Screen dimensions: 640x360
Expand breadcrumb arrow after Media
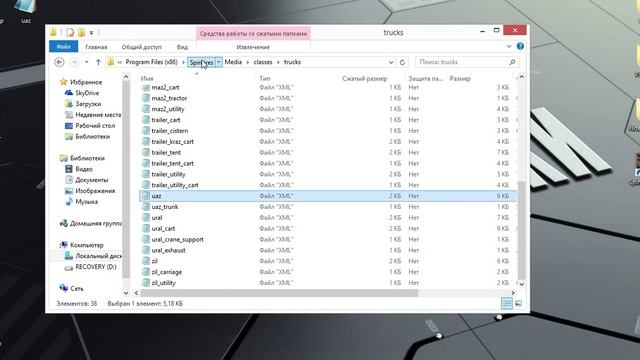click(x=248, y=62)
